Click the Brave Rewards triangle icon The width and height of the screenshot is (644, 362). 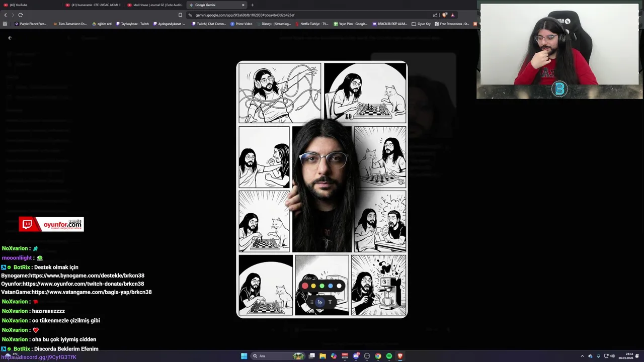point(452,15)
